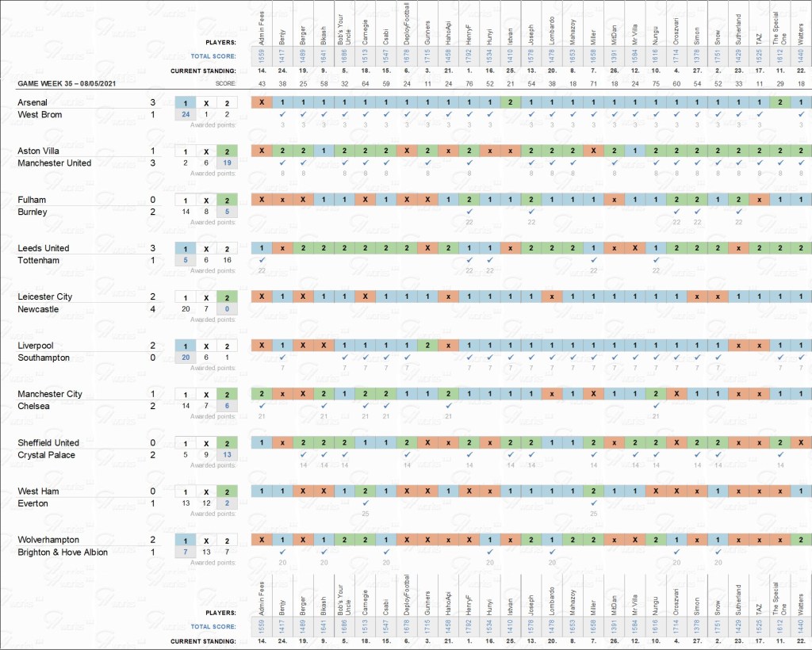Click the top TOTAL SCORE label

click(213, 57)
